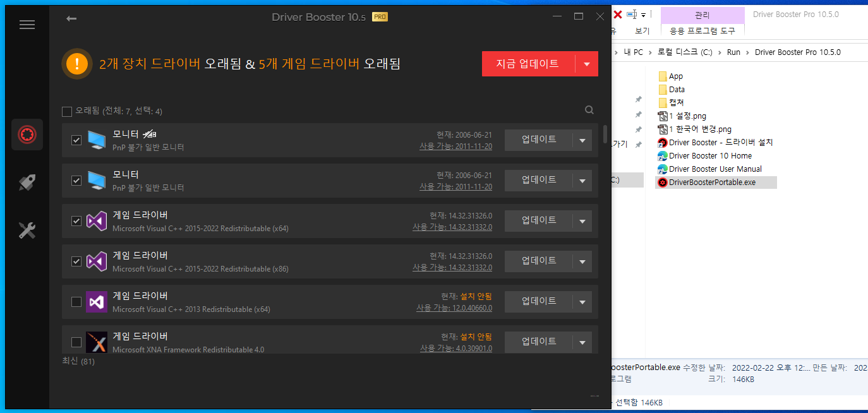
Task: Click 업데이트 for Visual C++ 2013 (x64)
Action: click(x=539, y=302)
